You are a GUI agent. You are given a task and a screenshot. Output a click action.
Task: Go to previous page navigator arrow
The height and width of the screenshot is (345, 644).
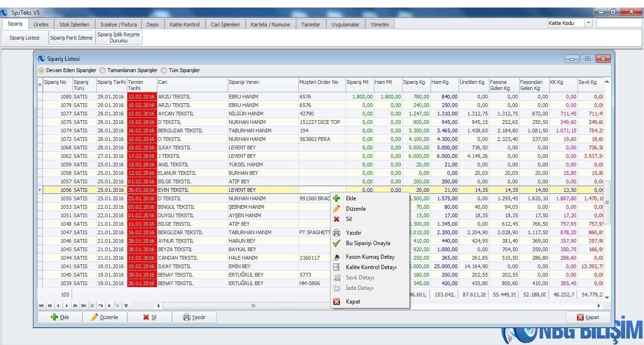50,305
